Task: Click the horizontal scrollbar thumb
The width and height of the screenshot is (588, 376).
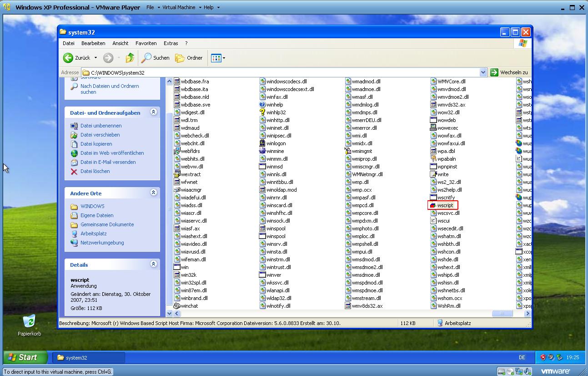Action: tap(502, 314)
